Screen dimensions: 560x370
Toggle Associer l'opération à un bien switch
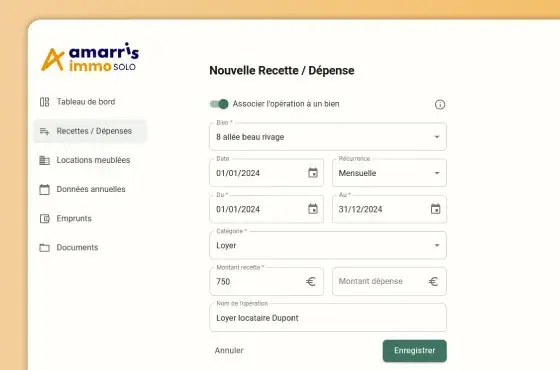[219, 104]
